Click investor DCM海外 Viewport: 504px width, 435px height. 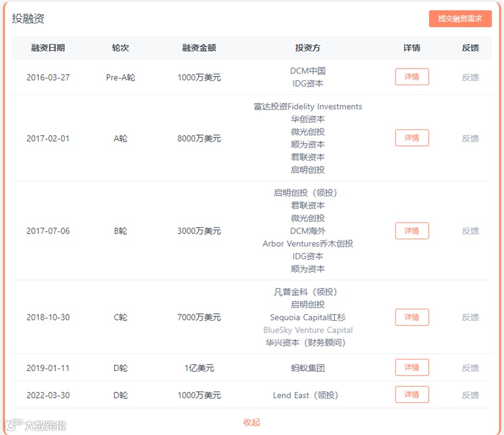(x=308, y=231)
